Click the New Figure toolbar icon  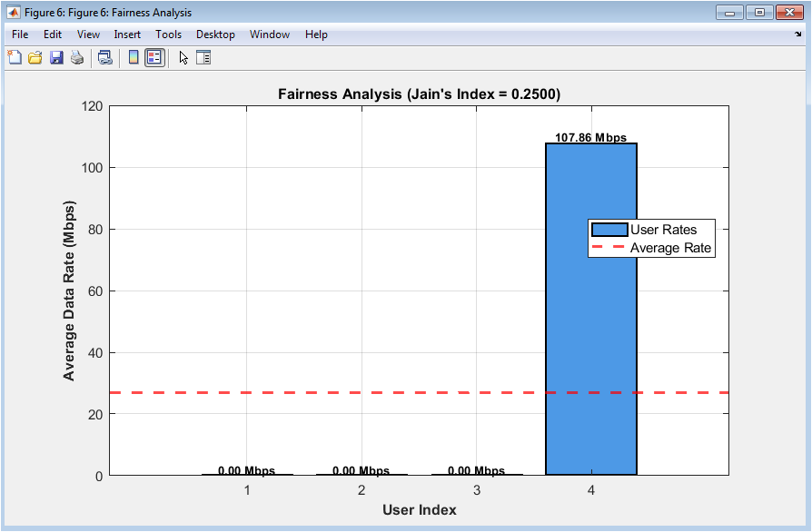click(x=15, y=58)
